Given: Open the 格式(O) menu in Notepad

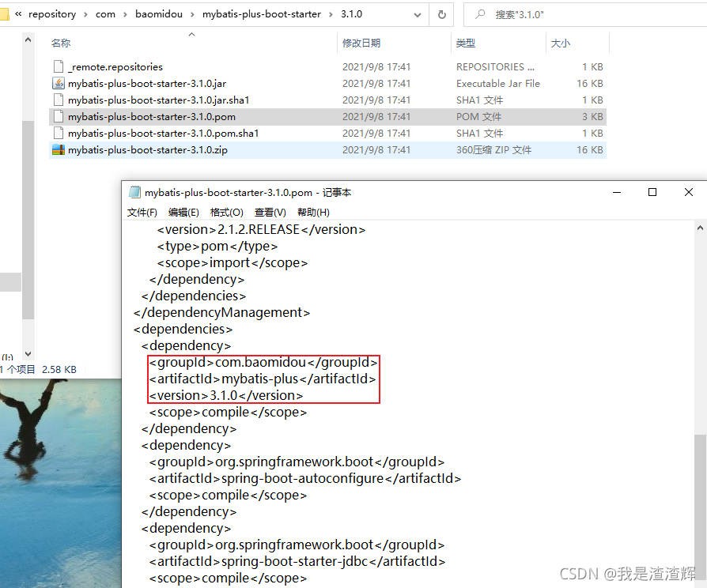Looking at the screenshot, I should point(227,213).
